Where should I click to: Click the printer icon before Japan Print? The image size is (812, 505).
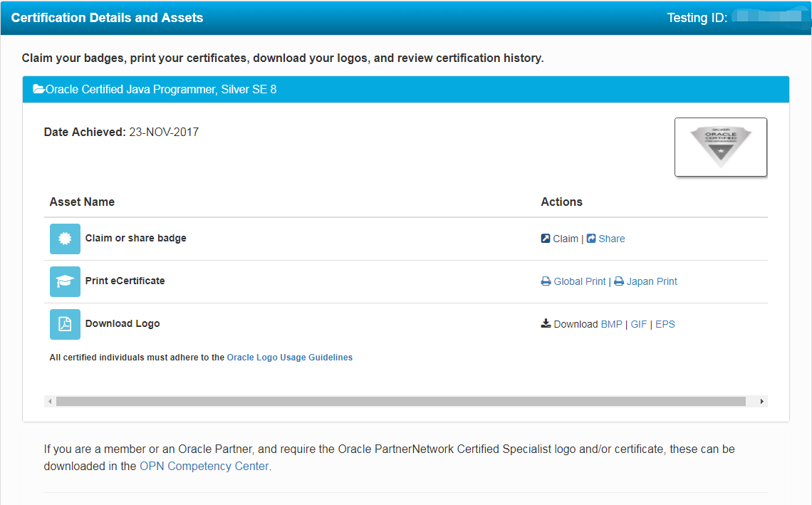620,281
